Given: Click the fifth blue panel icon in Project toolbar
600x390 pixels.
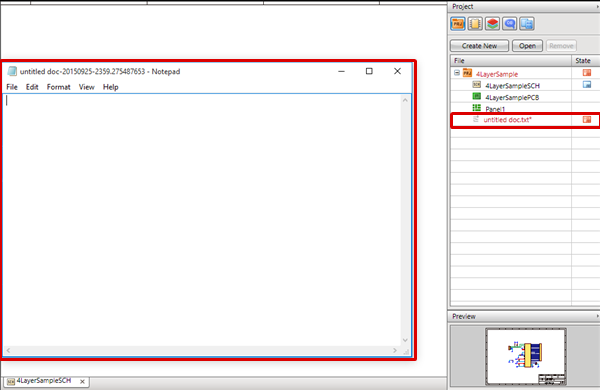Looking at the screenshot, I should pyautogui.click(x=527, y=24).
